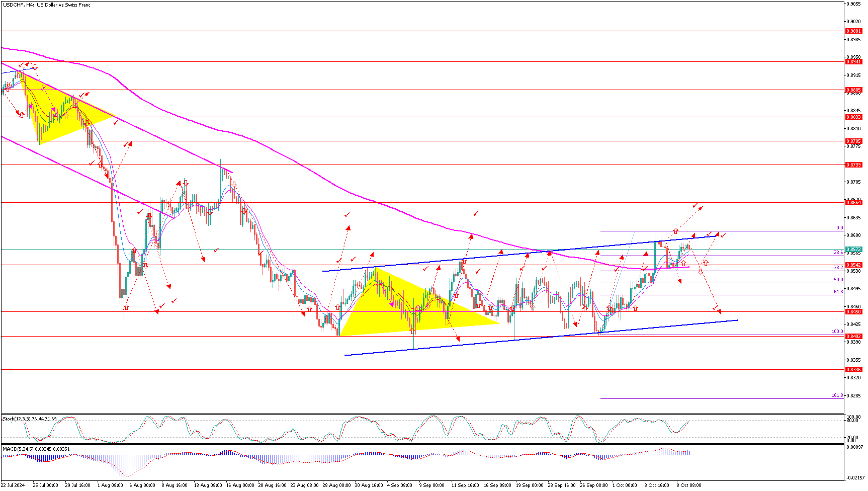Click the 0.8320 price axis value
The width and height of the screenshot is (868, 491).
853,378
